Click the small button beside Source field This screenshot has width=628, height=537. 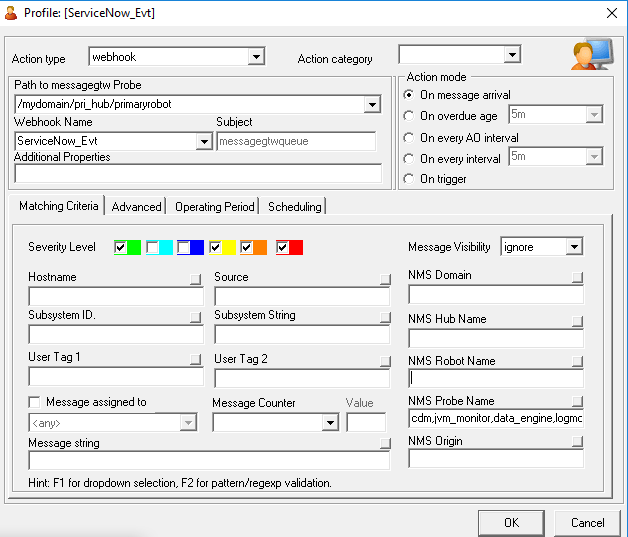coord(384,280)
